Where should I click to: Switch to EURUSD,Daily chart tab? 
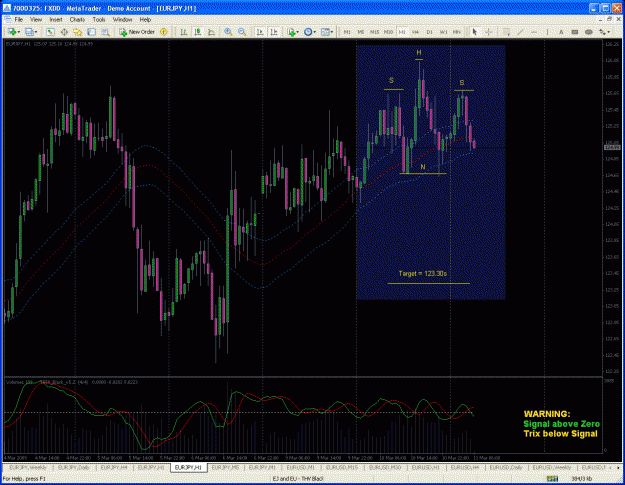click(505, 467)
